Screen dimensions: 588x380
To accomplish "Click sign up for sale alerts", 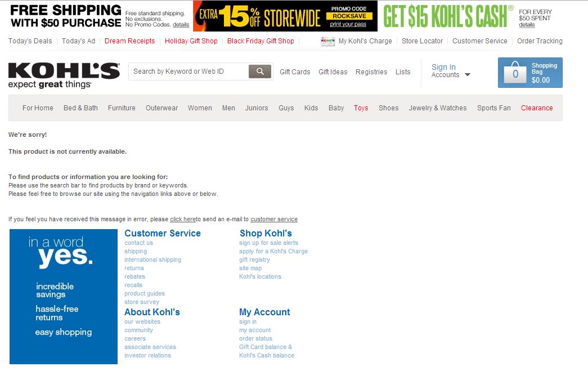I will pyautogui.click(x=268, y=243).
